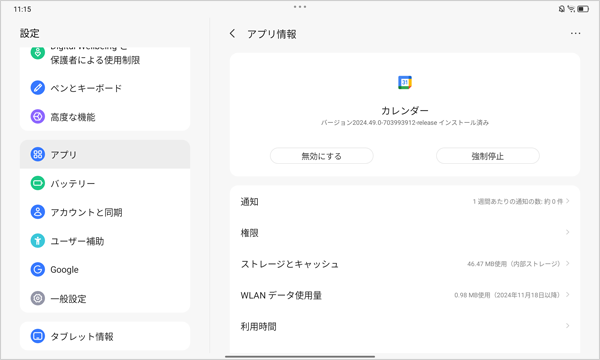This screenshot has width=600, height=360.
Task: Tap the ユーザー補助 accessibility icon
Action: 38,241
